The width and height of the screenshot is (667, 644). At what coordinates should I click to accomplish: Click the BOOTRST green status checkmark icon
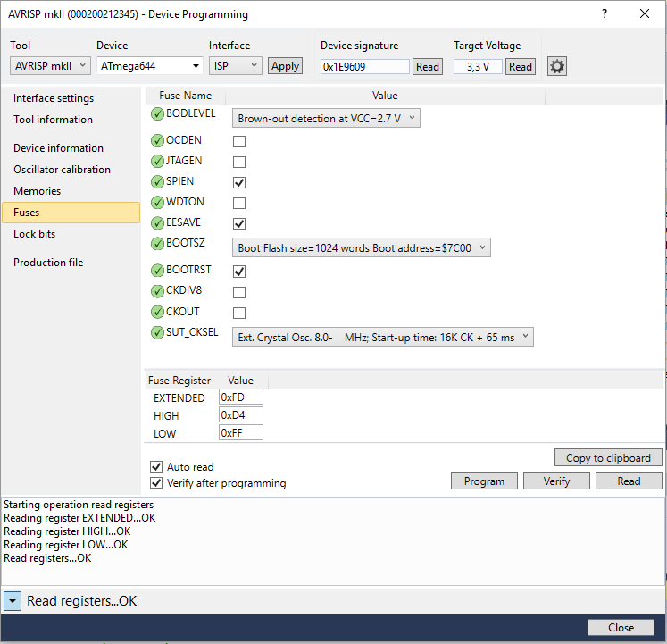pyautogui.click(x=157, y=271)
